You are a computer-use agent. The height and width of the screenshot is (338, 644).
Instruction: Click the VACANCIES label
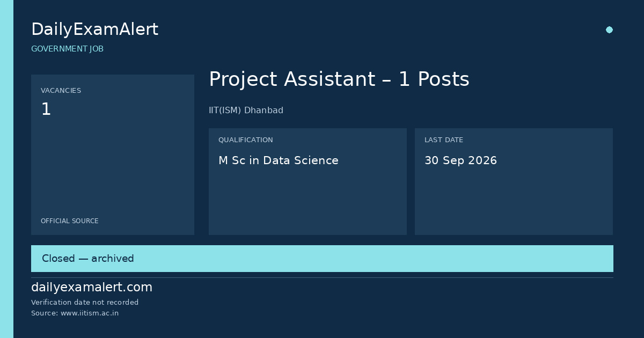(x=61, y=91)
